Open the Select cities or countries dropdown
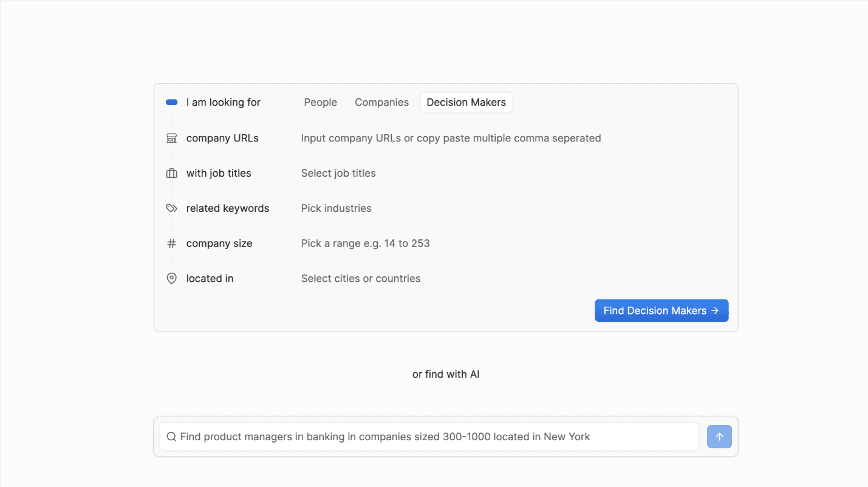The image size is (868, 487). [361, 279]
